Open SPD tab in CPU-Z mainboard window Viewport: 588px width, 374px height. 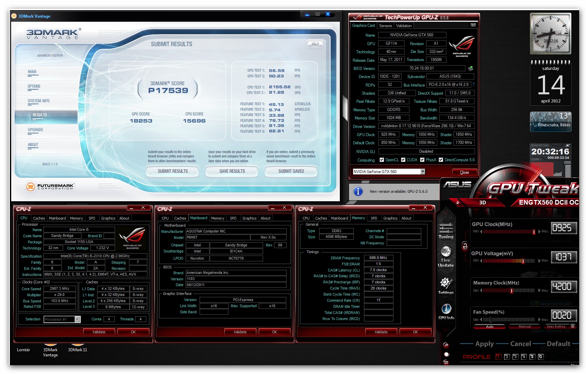click(233, 218)
